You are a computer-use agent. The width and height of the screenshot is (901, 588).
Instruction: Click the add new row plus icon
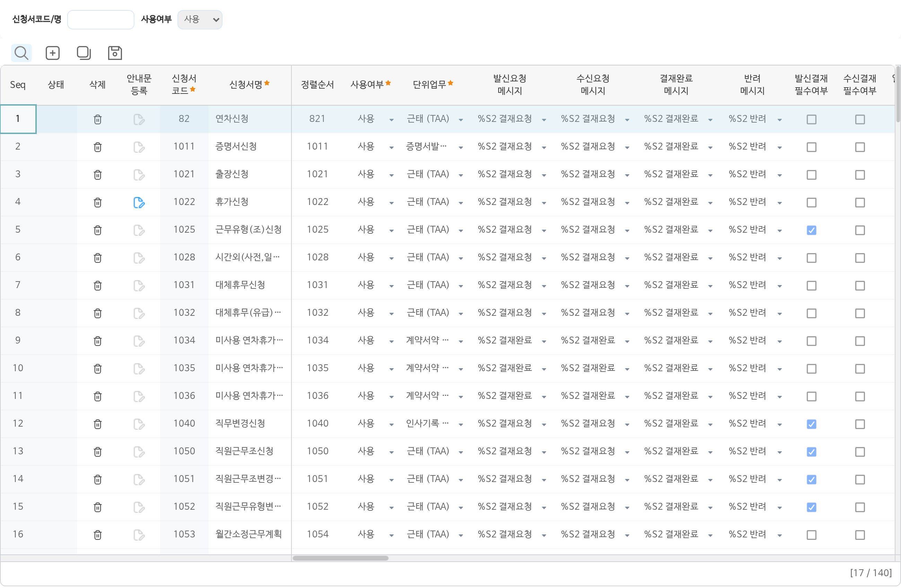coord(53,53)
